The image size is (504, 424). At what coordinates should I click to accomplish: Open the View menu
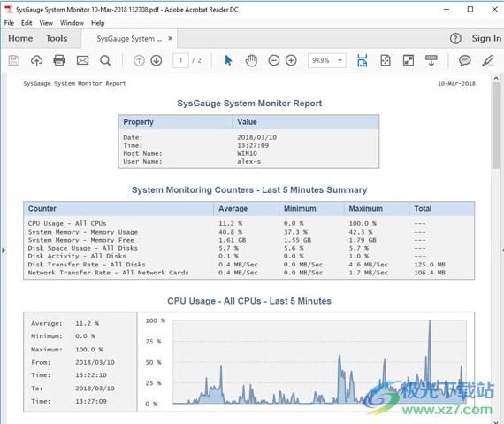coord(46,23)
